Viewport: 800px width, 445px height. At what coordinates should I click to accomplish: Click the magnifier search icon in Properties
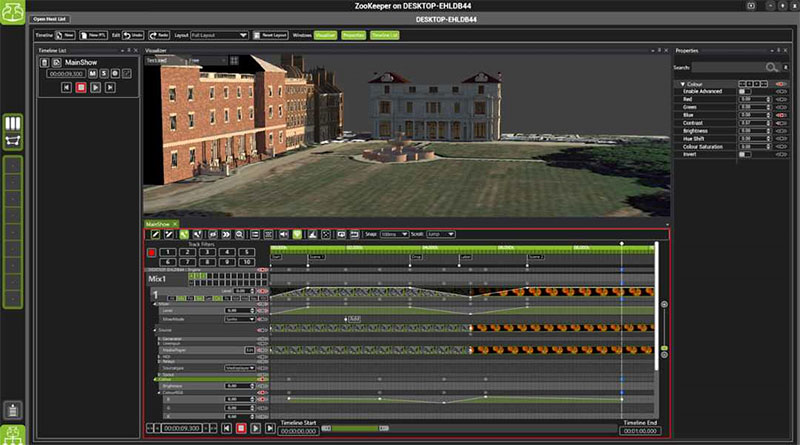click(772, 67)
